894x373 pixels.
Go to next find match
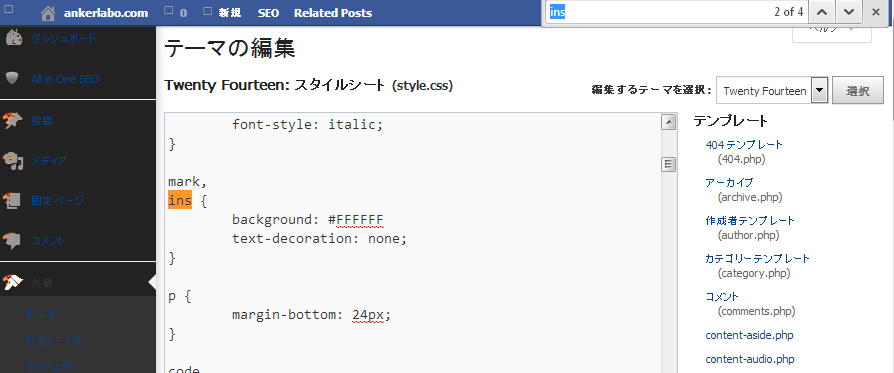[x=849, y=12]
